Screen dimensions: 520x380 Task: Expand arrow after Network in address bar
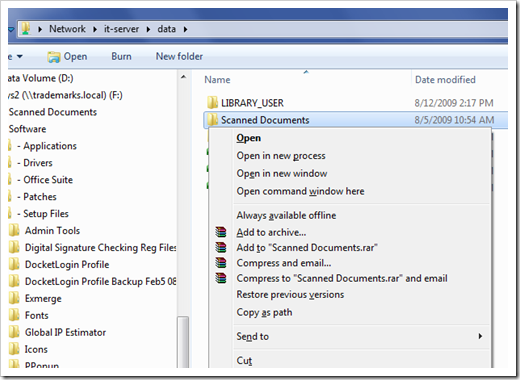click(95, 29)
